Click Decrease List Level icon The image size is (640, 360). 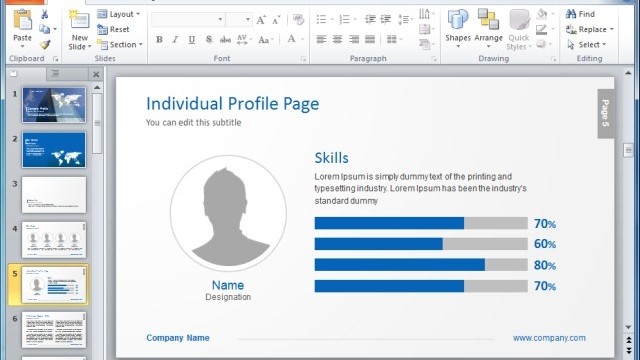pos(370,19)
